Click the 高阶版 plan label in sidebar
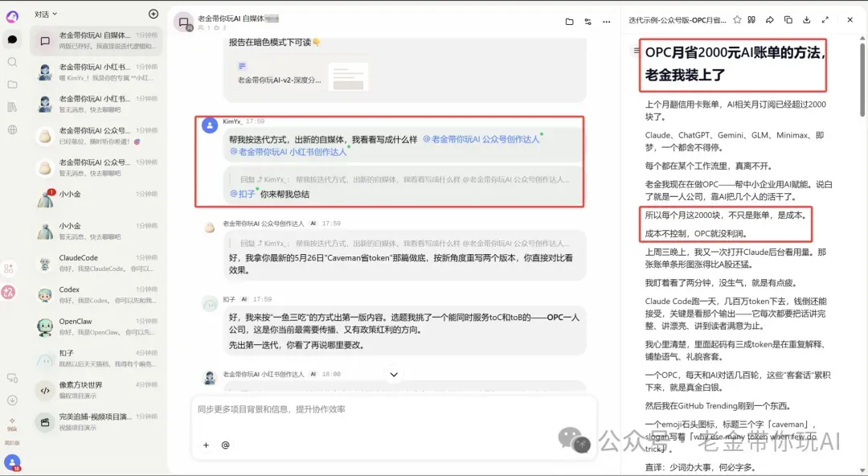This screenshot has height=476, width=868. [12, 443]
